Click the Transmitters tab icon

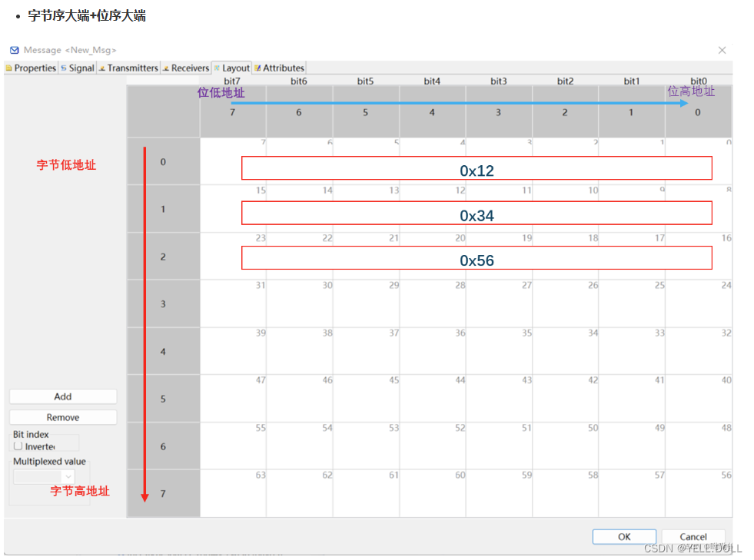pyautogui.click(x=102, y=68)
